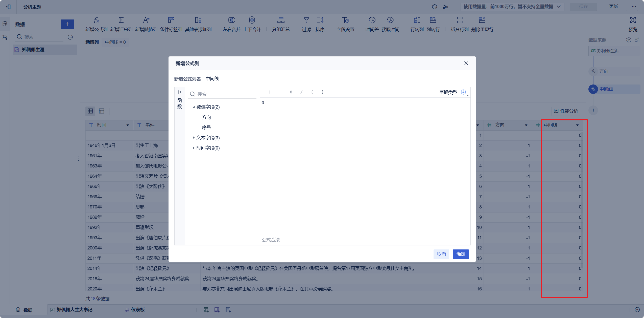Click the 新增公式列名 input field

point(249,79)
